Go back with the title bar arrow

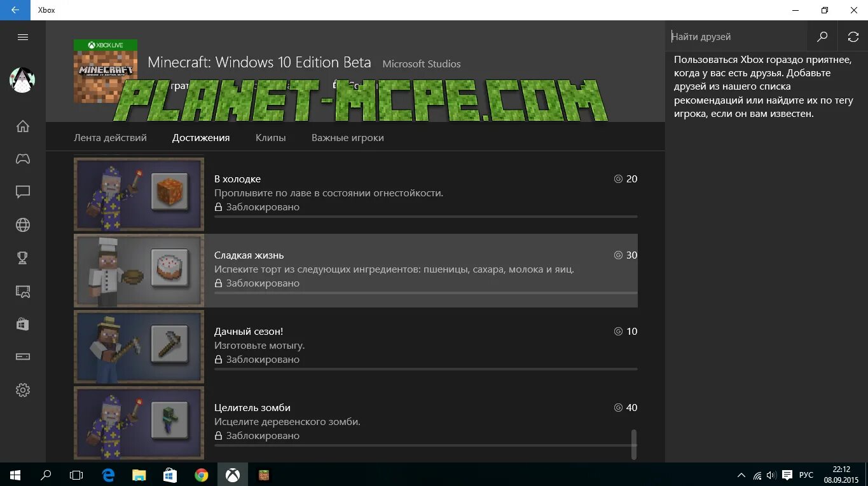15,10
